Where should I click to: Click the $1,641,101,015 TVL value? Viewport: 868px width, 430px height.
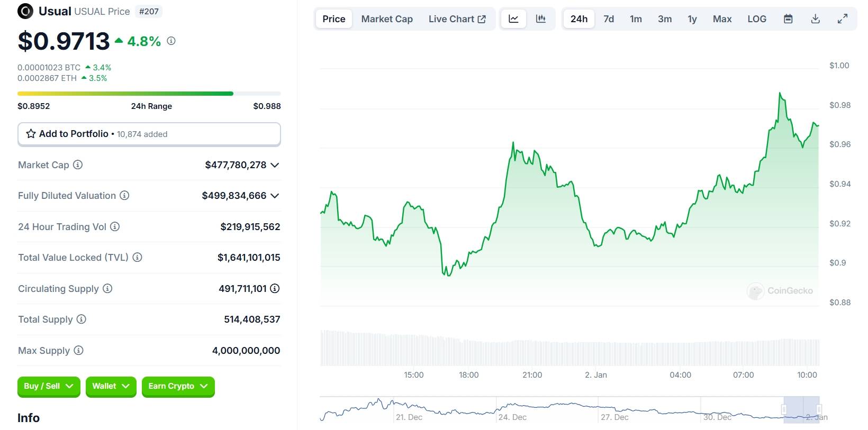pyautogui.click(x=249, y=258)
